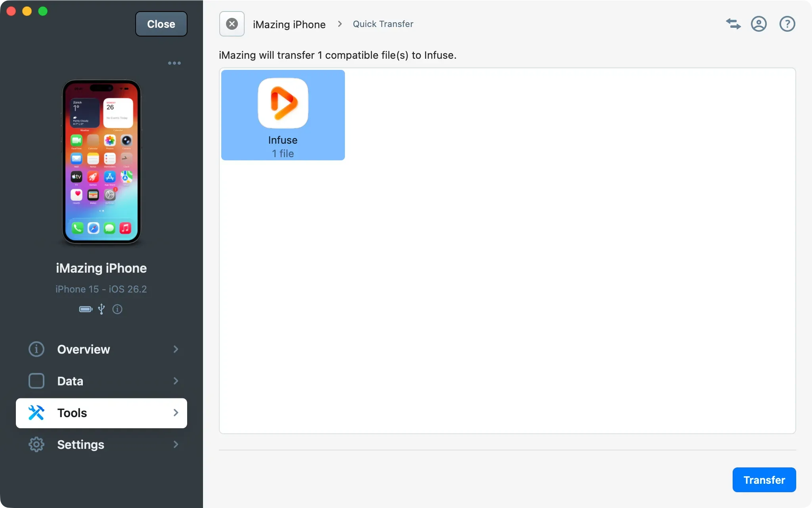Image resolution: width=812 pixels, height=508 pixels.
Task: Open the account profile icon
Action: tap(759, 24)
